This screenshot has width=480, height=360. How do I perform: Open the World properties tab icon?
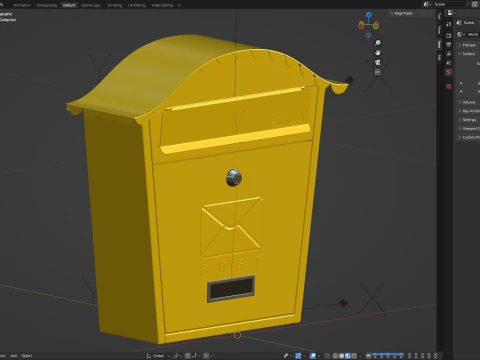pos(449,72)
